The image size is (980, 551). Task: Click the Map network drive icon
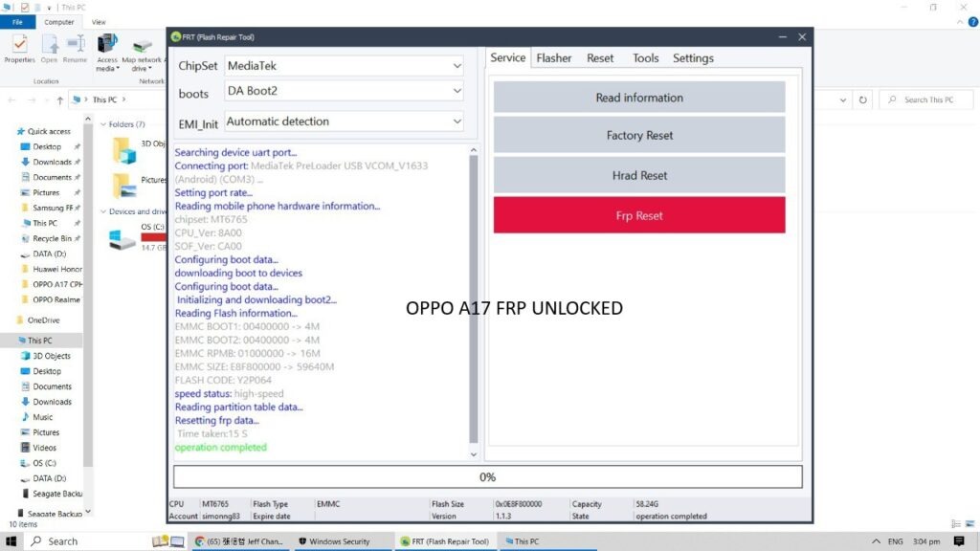[x=142, y=46]
